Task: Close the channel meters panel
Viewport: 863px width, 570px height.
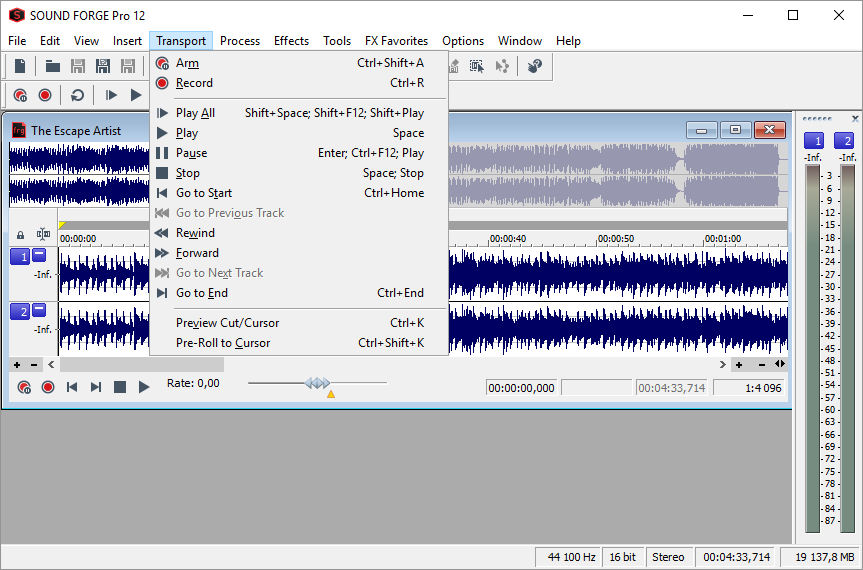Action: 855,118
